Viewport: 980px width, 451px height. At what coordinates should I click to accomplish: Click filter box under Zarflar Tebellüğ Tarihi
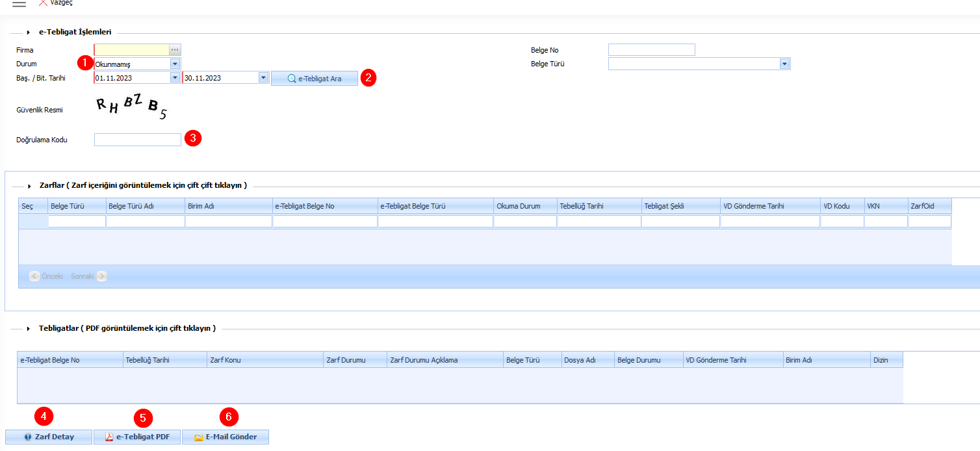click(x=599, y=222)
